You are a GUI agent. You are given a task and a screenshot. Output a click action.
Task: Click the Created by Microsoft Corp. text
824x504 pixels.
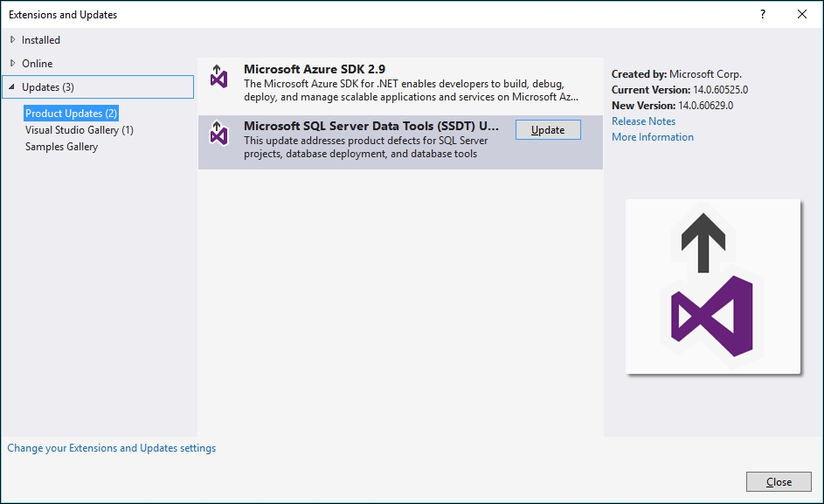[677, 74]
